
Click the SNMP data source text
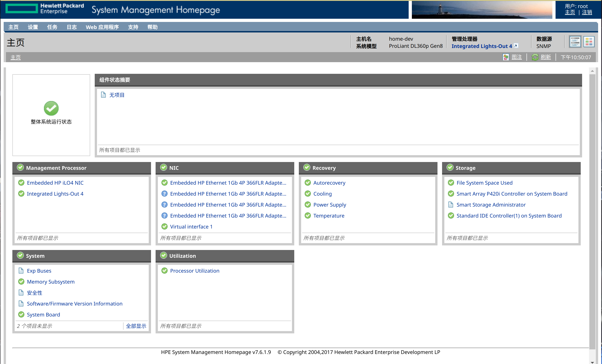coord(543,46)
